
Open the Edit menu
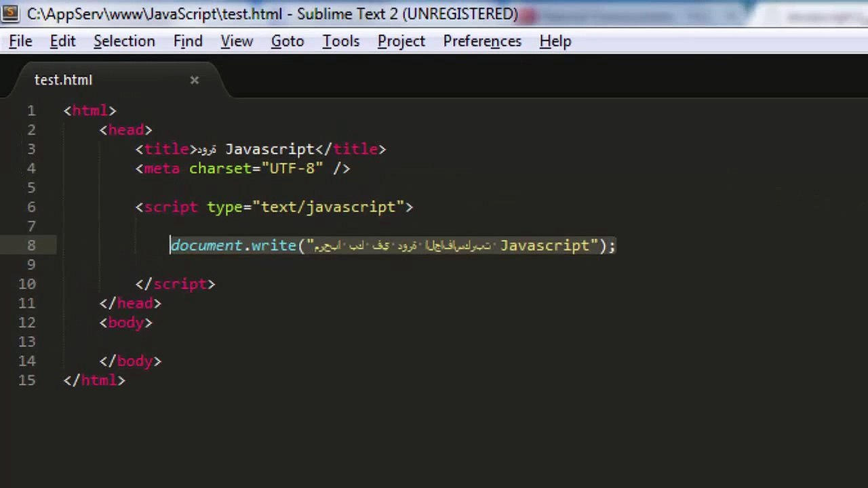coord(62,41)
